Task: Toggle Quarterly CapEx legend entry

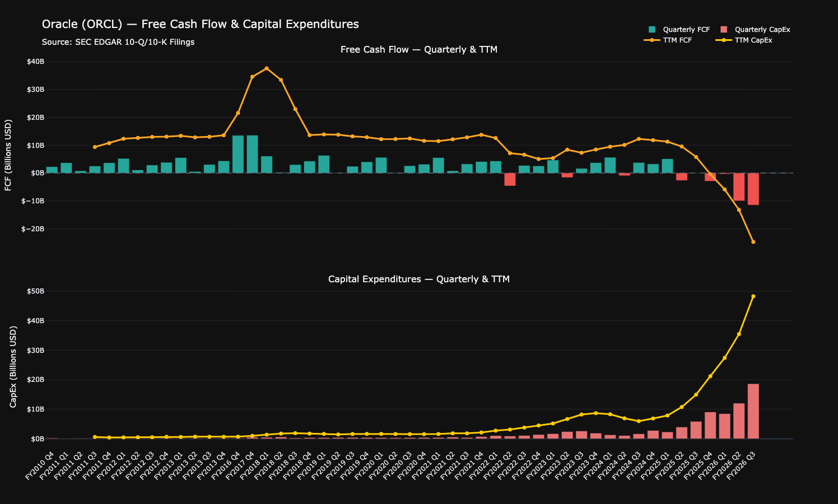Action: (x=755, y=29)
